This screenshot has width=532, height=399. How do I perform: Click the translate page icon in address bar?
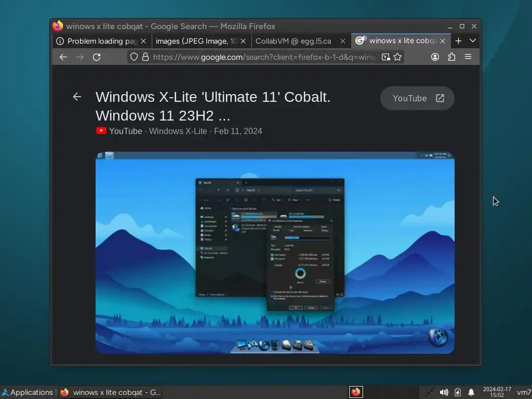pos(386,57)
